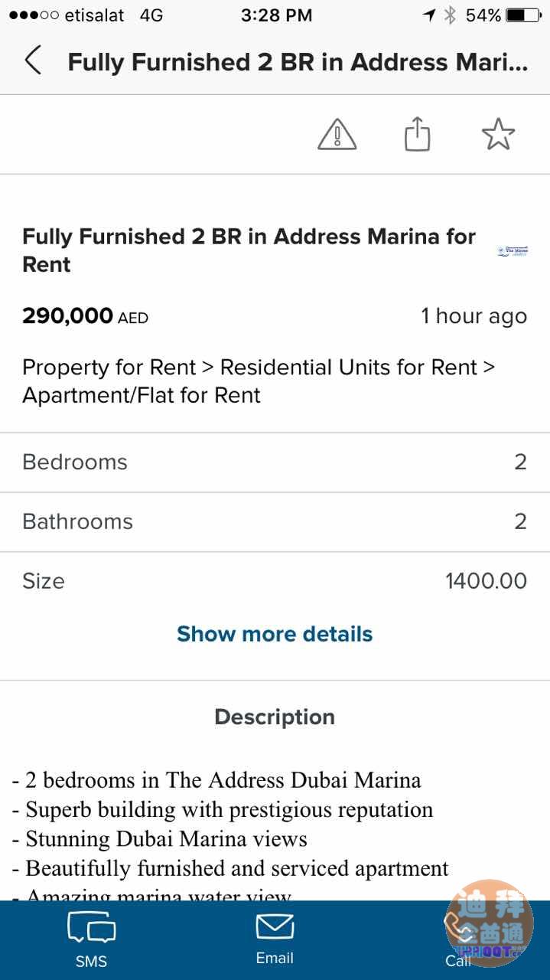Tap the Bathrooms row

(x=275, y=521)
